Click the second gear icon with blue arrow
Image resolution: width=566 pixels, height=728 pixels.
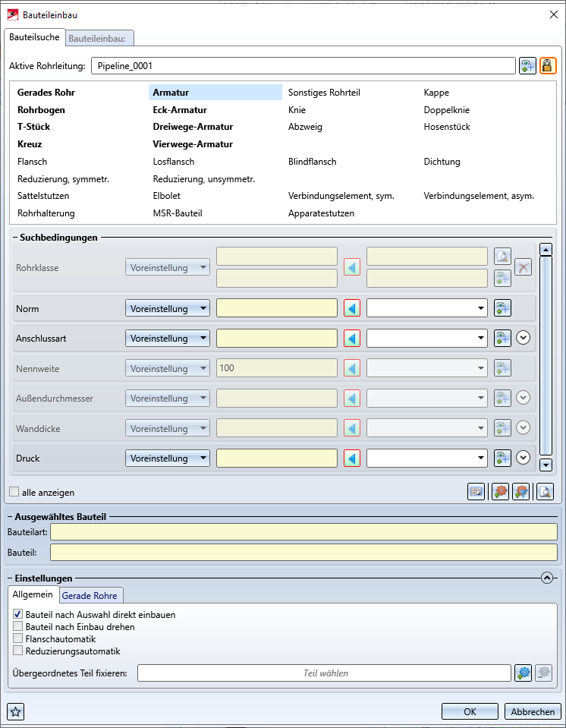click(x=521, y=492)
